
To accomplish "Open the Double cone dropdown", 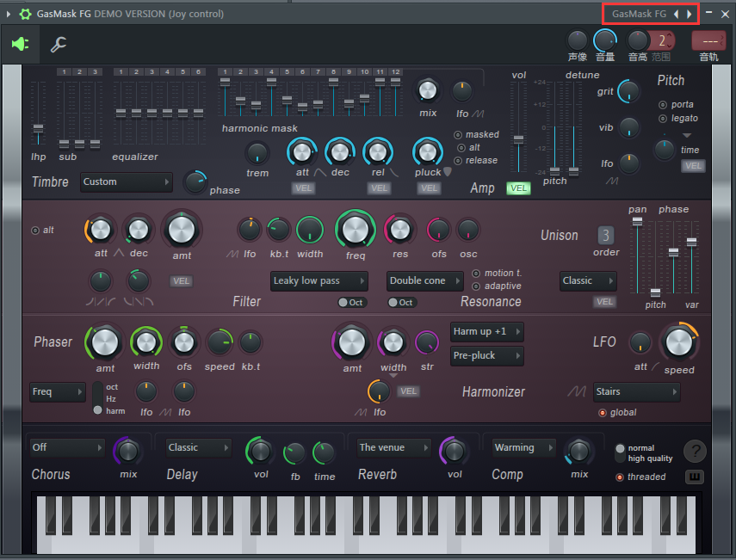I will click(424, 281).
